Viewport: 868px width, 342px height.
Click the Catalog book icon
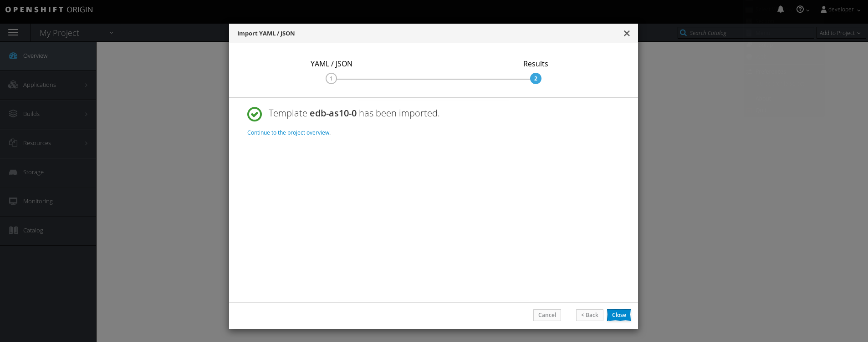13,230
